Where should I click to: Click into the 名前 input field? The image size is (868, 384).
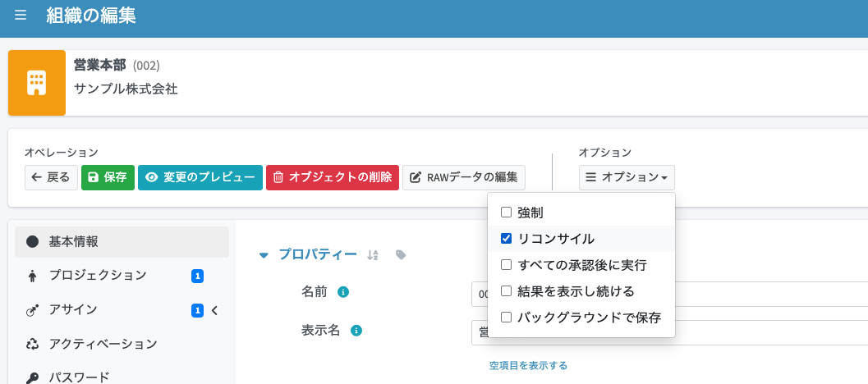(669, 294)
